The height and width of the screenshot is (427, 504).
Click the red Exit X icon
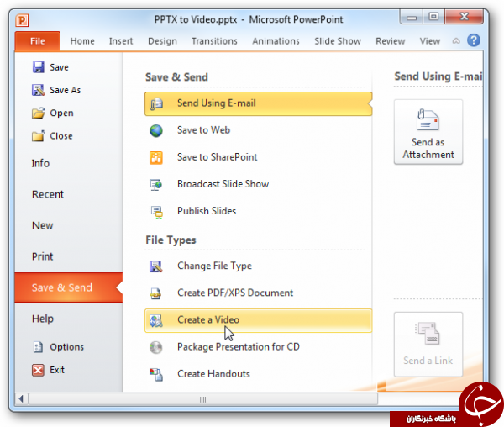click(x=38, y=370)
